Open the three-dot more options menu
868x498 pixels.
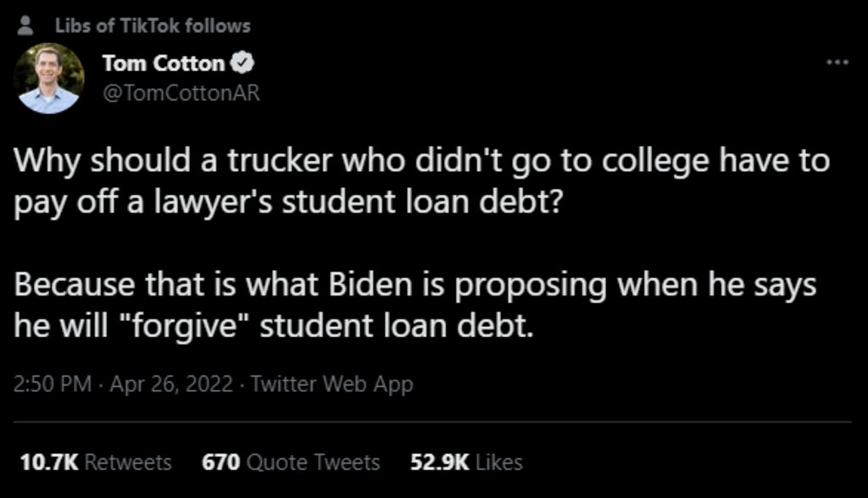click(837, 63)
